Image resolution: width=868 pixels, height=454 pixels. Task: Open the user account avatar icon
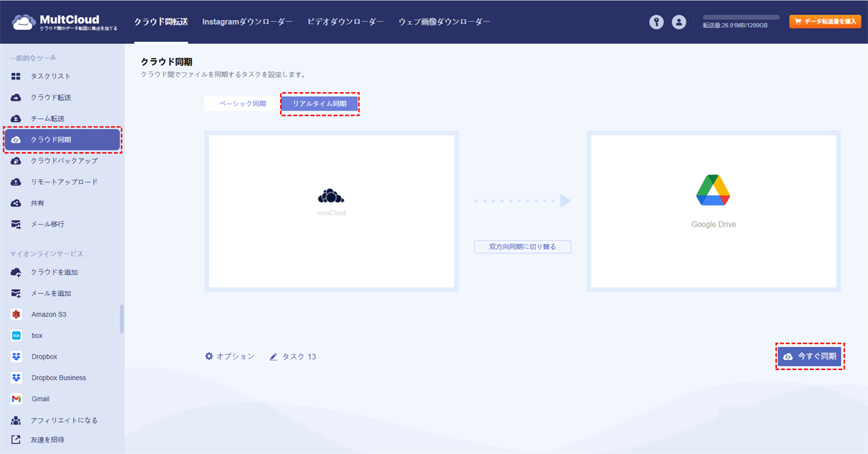[678, 22]
